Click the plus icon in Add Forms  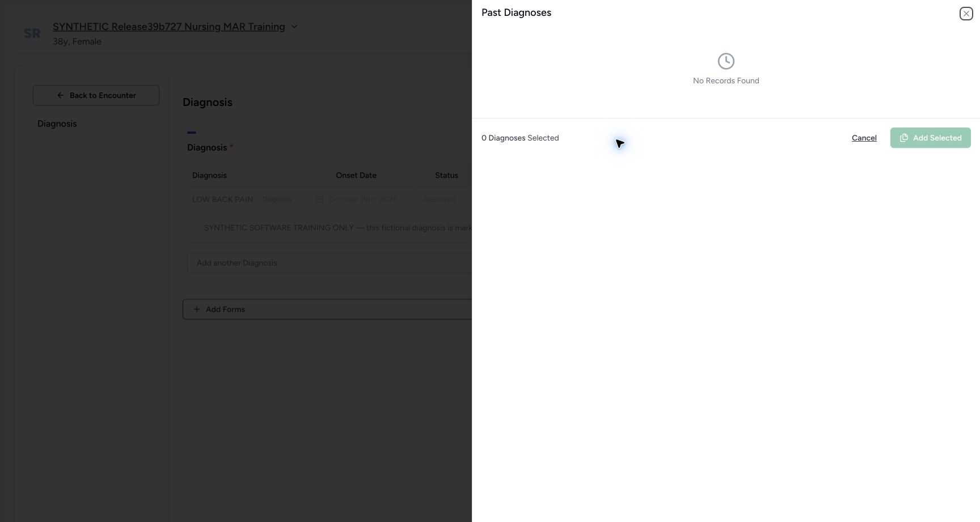point(197,309)
